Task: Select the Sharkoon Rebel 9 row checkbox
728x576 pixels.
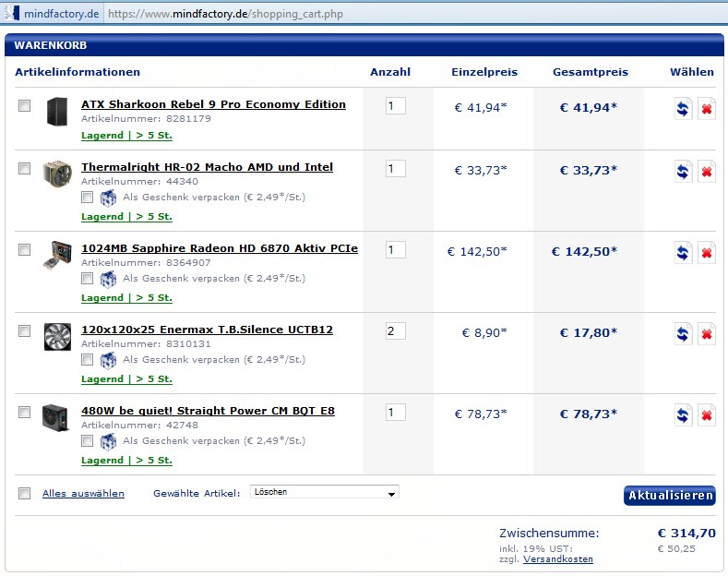Action: click(x=24, y=106)
